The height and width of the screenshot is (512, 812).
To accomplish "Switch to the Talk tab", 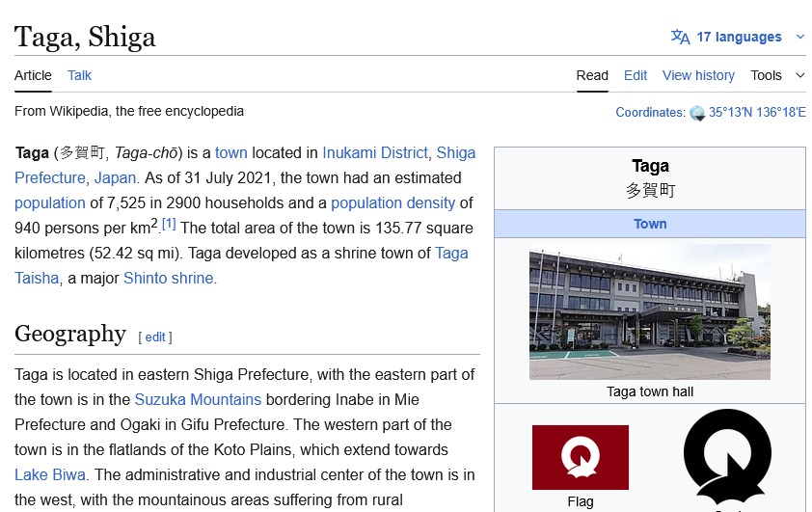I will pyautogui.click(x=79, y=75).
